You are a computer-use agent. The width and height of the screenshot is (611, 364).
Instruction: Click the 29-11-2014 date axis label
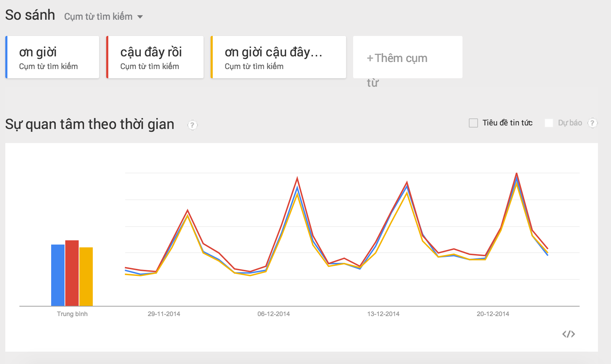point(164,314)
